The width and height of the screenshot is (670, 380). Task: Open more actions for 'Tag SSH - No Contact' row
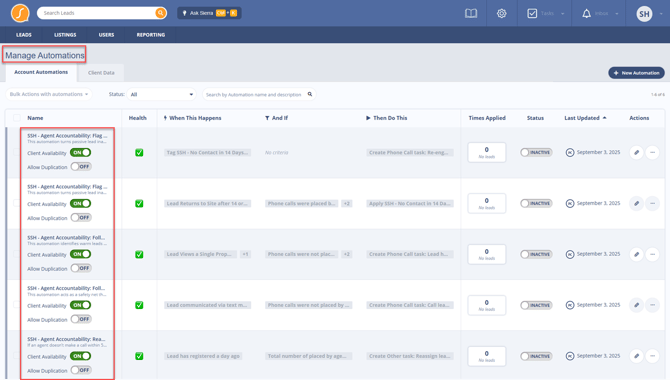point(652,152)
